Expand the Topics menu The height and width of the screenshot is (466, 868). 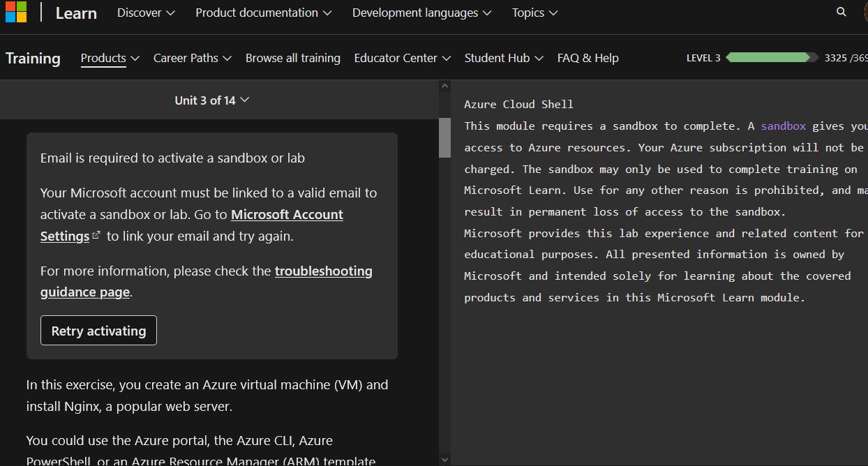(534, 13)
